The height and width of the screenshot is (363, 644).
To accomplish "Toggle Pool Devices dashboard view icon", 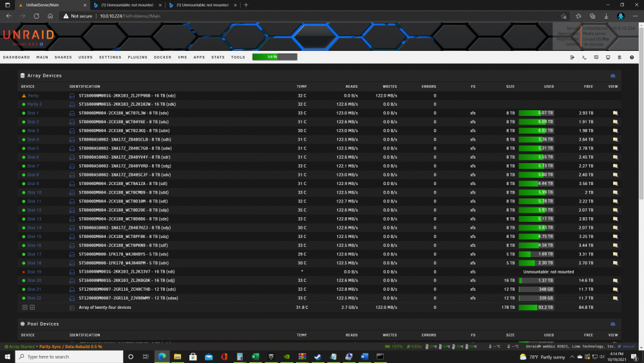I will [x=613, y=324].
